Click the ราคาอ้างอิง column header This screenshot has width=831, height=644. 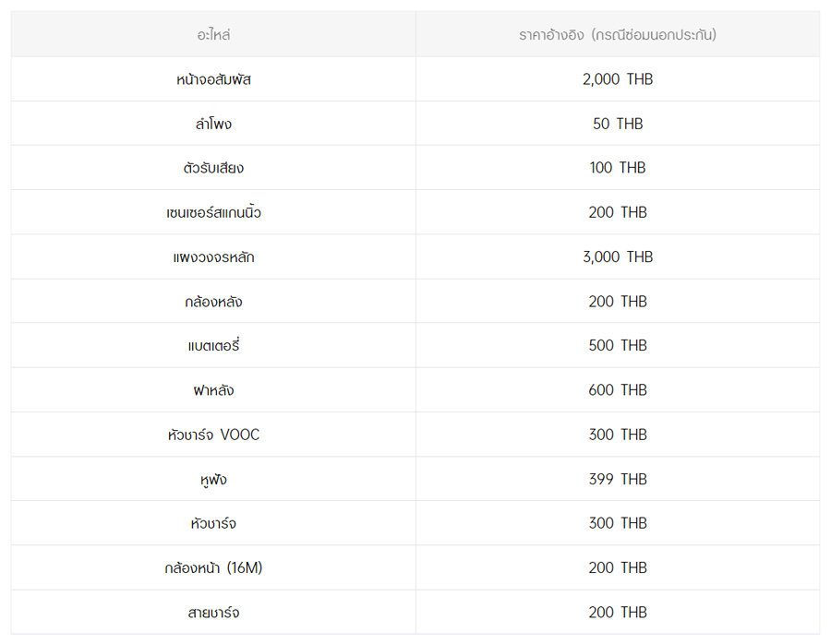618,35
